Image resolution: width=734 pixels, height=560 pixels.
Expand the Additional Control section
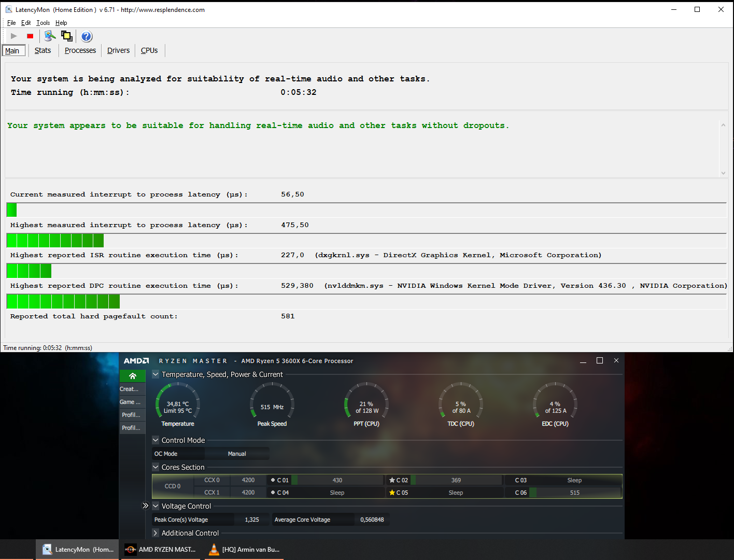[156, 533]
